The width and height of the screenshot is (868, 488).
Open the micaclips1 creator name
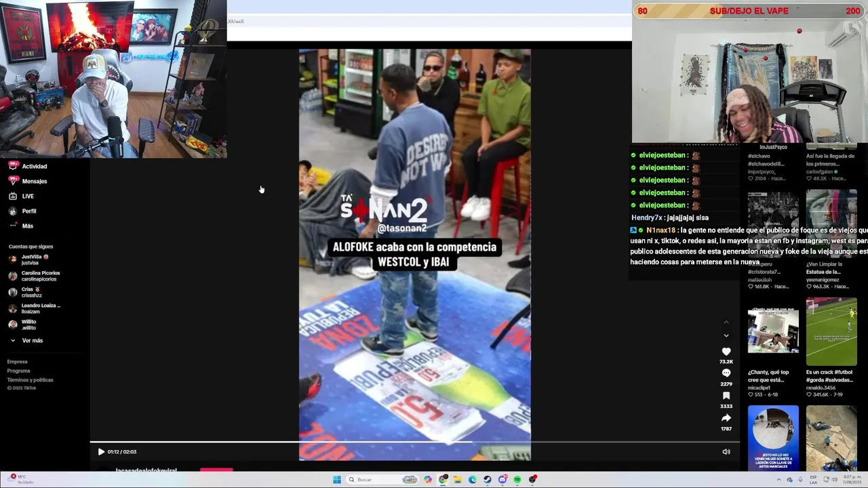[x=761, y=388]
